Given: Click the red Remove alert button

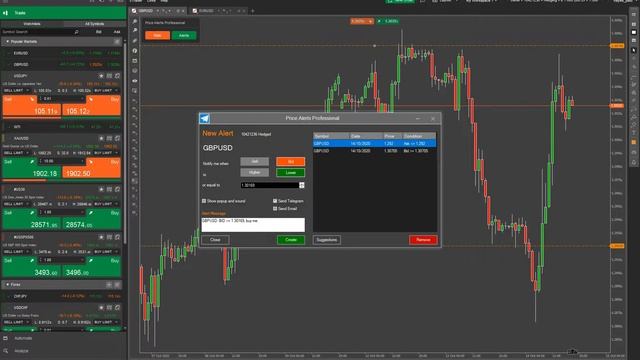Looking at the screenshot, I should click(x=423, y=240).
